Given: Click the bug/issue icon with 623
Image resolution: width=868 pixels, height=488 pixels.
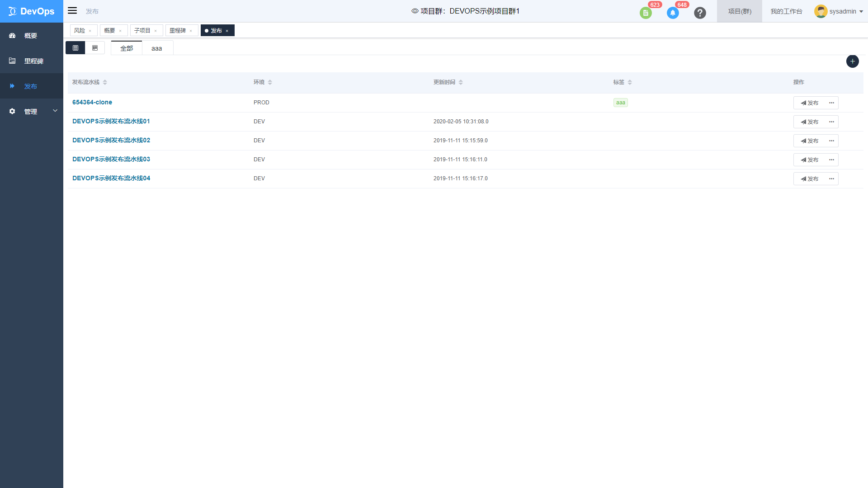Looking at the screenshot, I should (647, 11).
